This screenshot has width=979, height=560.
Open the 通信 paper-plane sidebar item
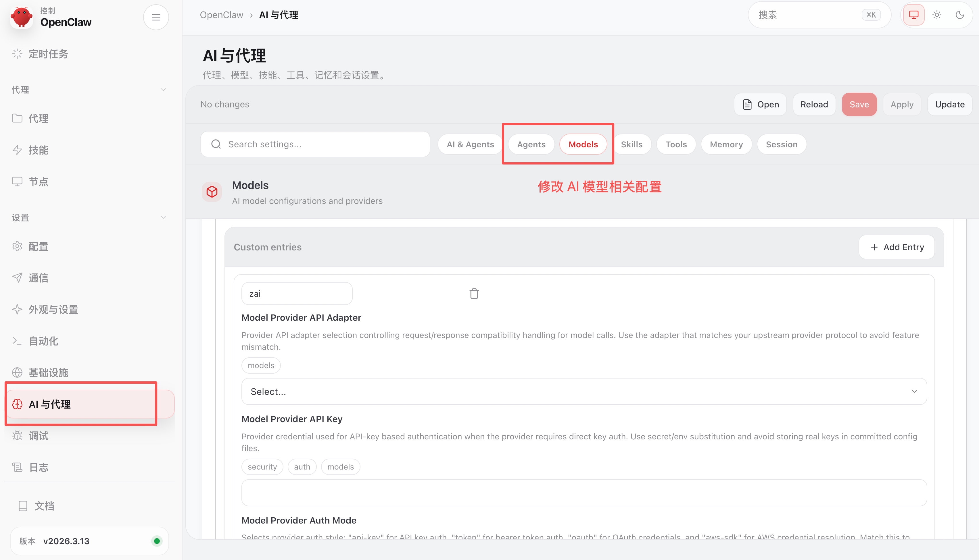38,278
